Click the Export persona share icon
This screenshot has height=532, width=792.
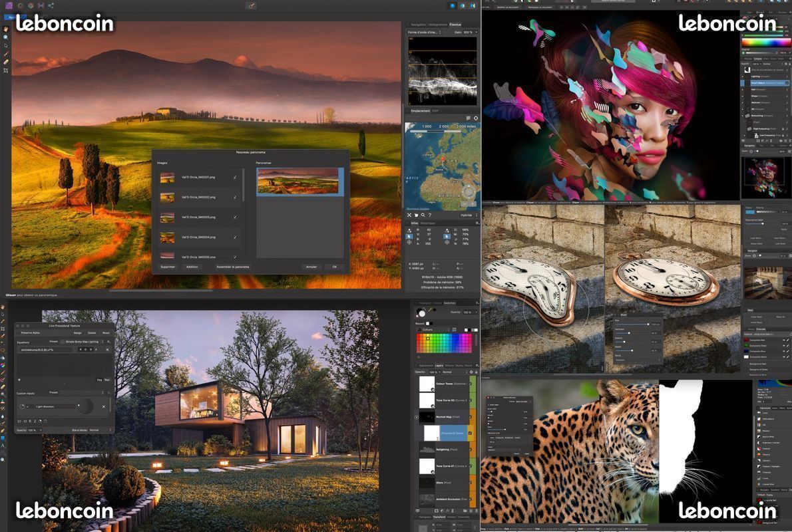tap(51, 5)
